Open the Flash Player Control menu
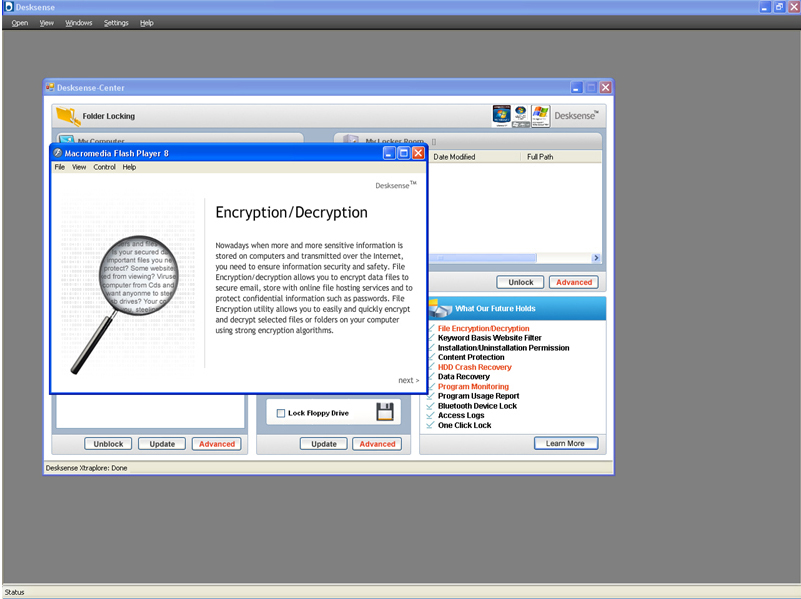 pyautogui.click(x=104, y=167)
